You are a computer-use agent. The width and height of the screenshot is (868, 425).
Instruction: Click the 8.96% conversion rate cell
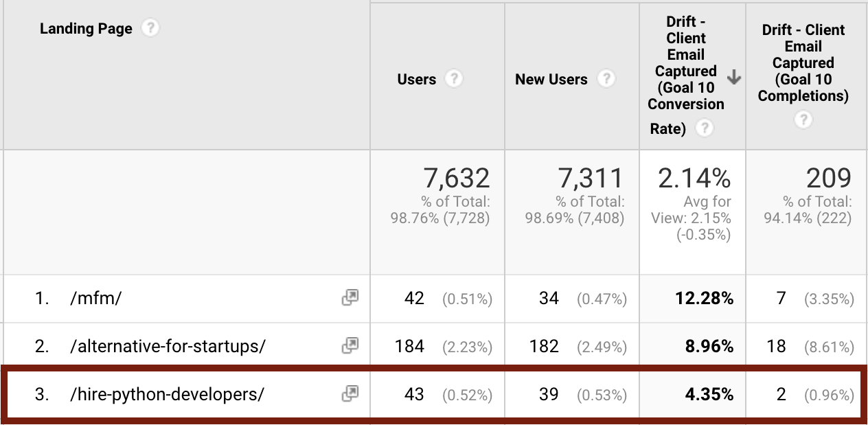(x=692, y=347)
